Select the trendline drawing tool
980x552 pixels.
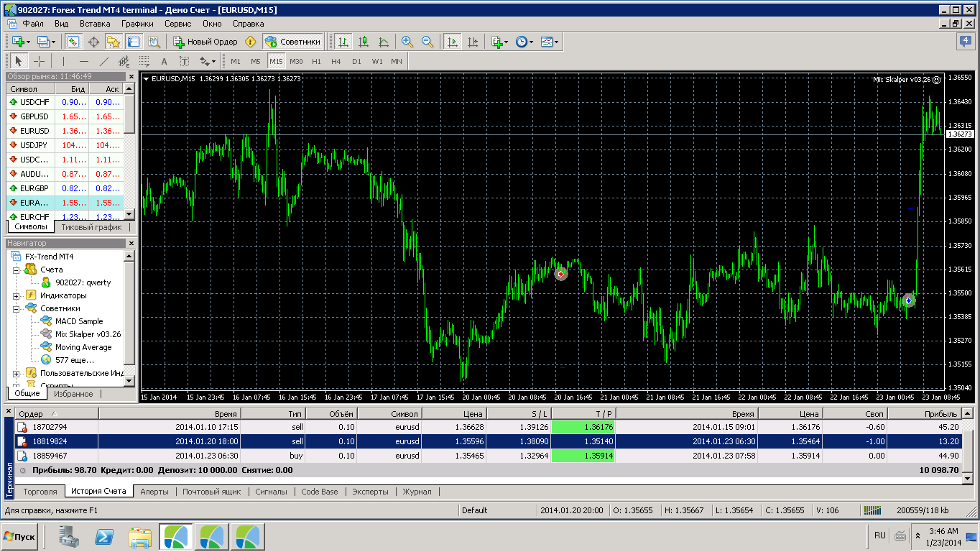tap(103, 61)
